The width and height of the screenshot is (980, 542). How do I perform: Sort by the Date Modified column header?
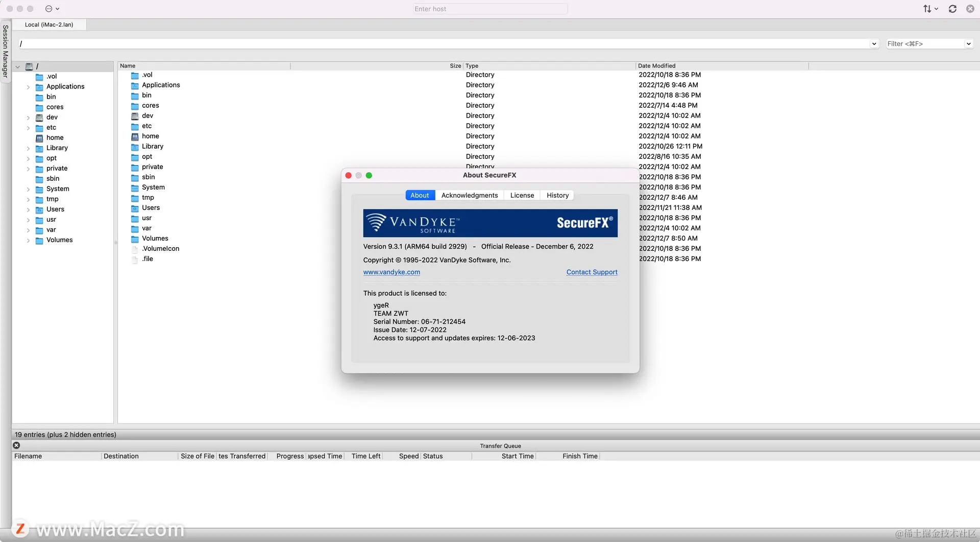pyautogui.click(x=722, y=66)
